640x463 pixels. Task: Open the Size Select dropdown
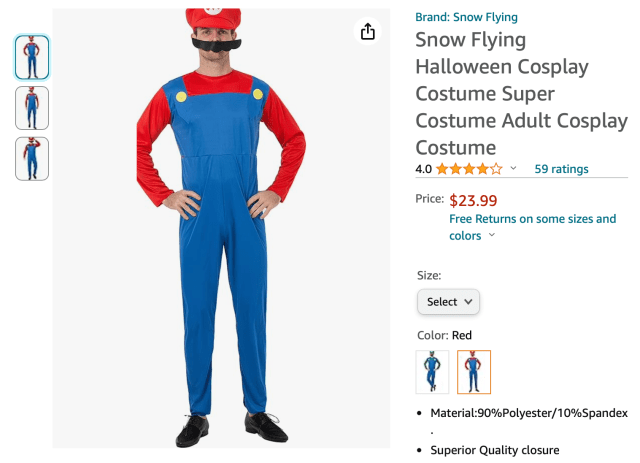coord(448,302)
